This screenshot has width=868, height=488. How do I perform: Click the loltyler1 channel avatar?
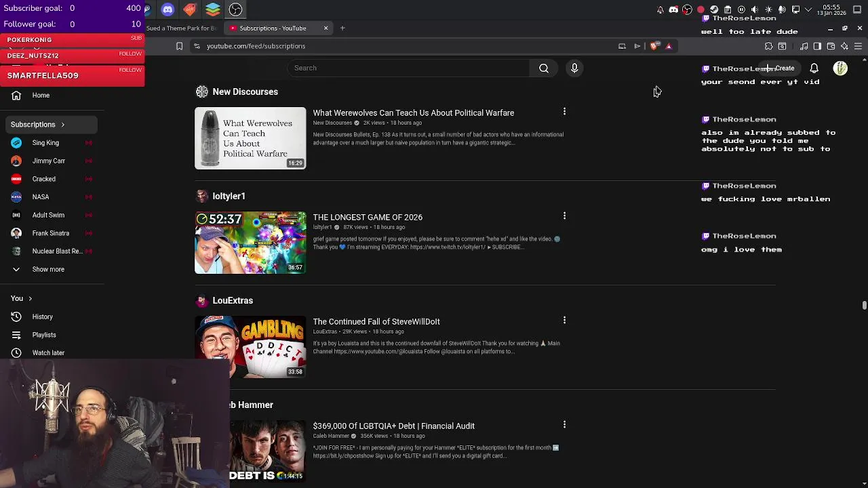pos(201,196)
